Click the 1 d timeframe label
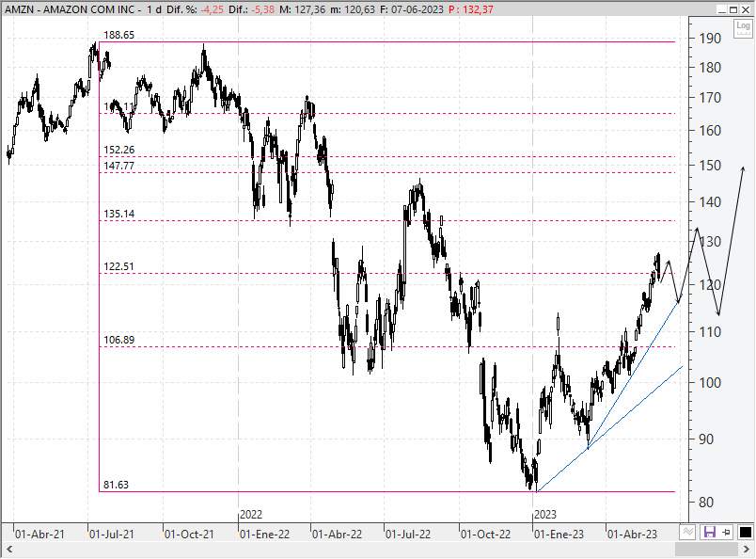Screen dimensions: 756x559 point(154,9)
